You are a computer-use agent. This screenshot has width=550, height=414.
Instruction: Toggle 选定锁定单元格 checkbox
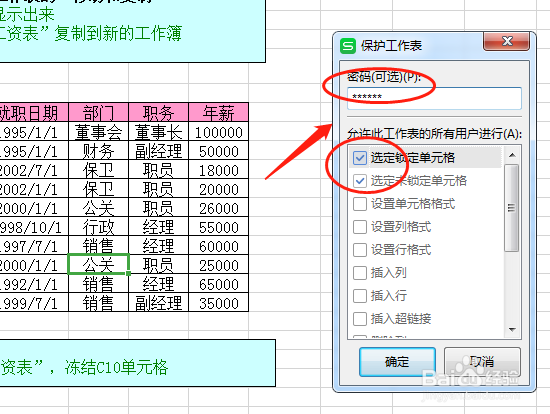(360, 158)
